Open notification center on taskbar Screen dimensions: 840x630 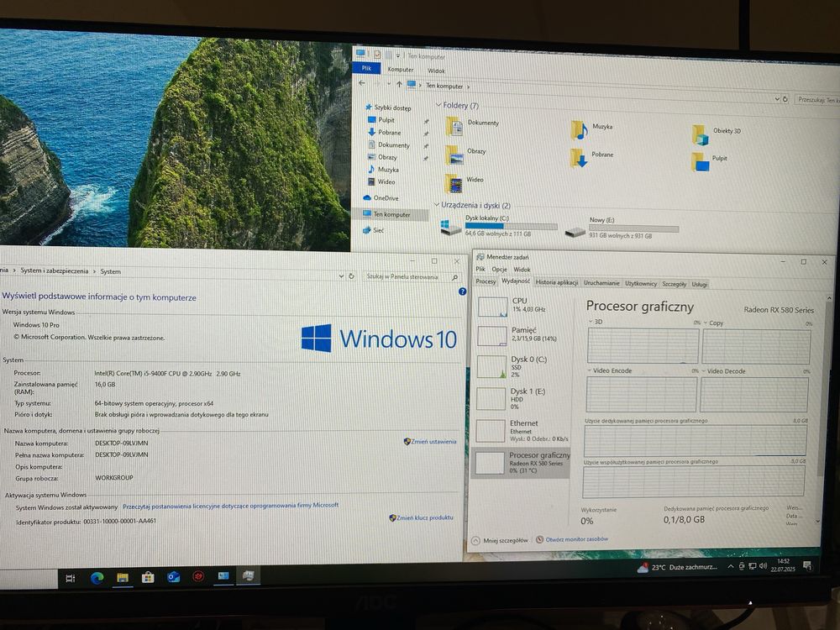(x=806, y=565)
